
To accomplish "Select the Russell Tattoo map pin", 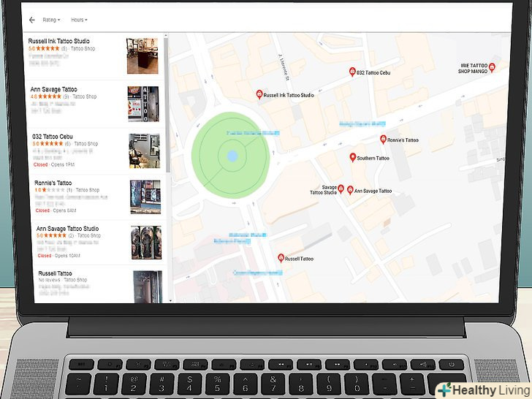I will tap(281, 258).
